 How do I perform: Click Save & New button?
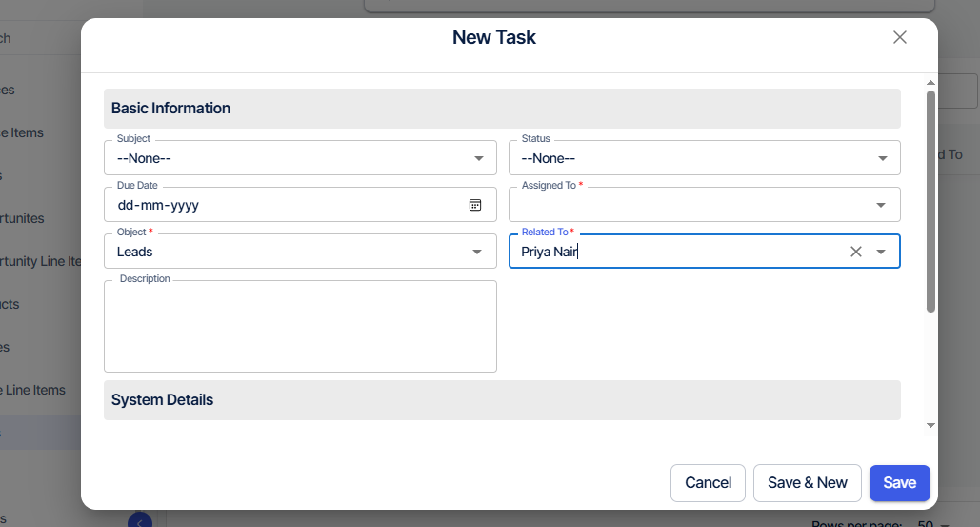[807, 482]
